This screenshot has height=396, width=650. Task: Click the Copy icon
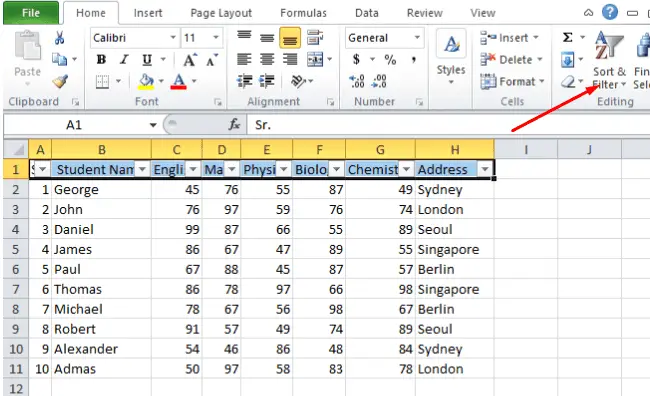tap(60, 59)
